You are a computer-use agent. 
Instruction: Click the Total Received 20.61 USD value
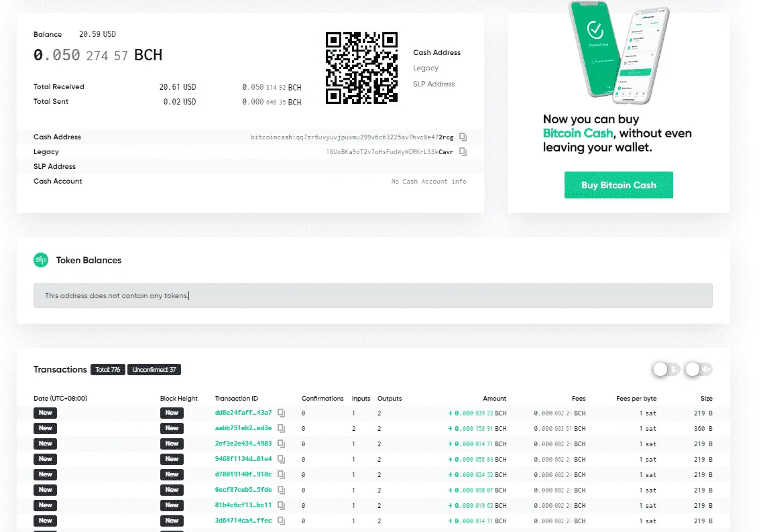pos(178,87)
